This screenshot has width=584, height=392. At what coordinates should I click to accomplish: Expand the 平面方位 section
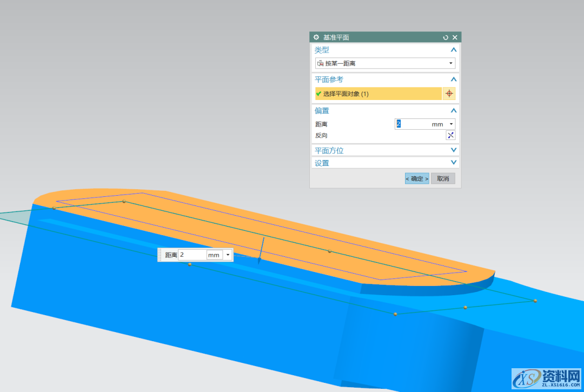pos(453,150)
